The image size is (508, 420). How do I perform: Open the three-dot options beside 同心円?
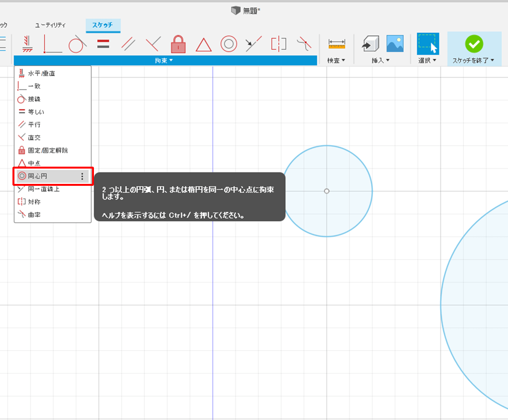[x=82, y=176]
